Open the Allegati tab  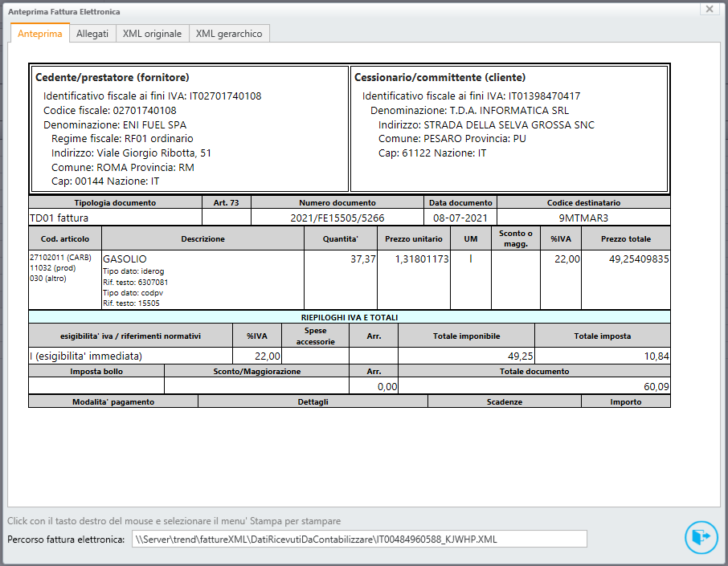pos(92,34)
